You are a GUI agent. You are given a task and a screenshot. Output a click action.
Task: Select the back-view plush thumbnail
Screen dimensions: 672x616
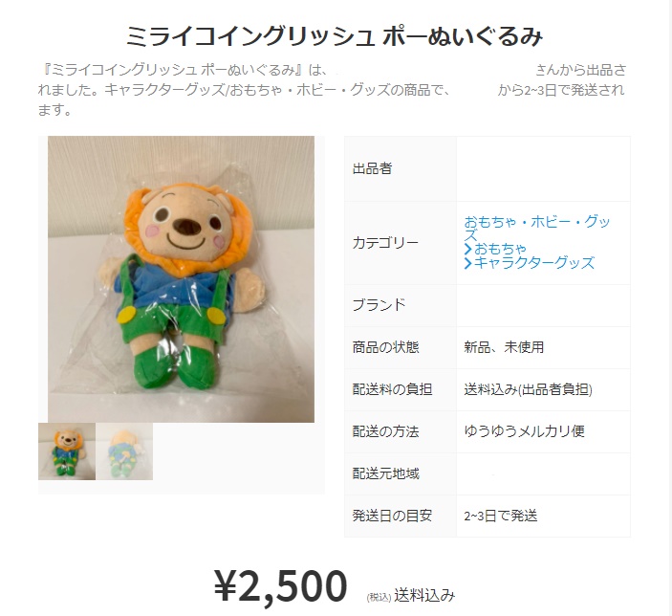click(x=124, y=451)
